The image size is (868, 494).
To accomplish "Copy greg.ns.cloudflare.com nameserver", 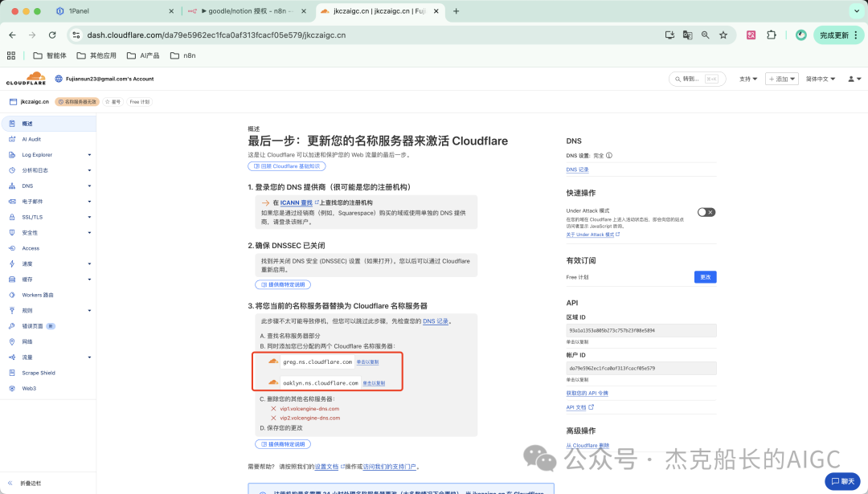I will [x=367, y=361].
